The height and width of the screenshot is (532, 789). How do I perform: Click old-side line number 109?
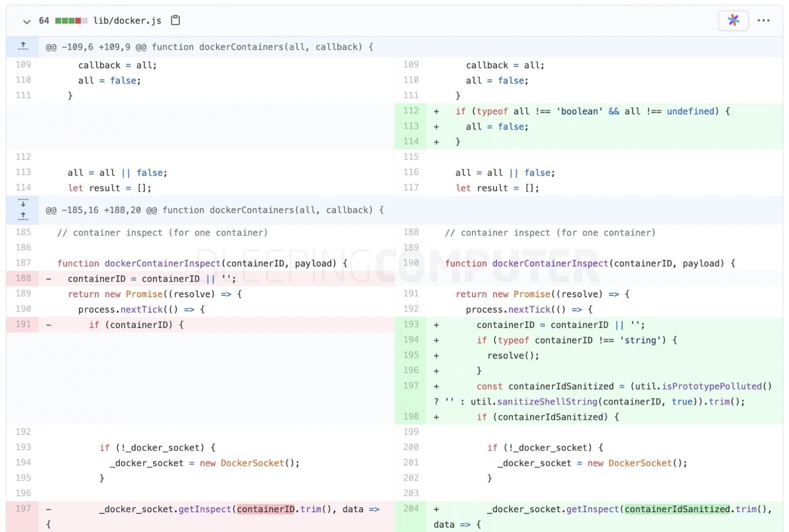[23, 65]
